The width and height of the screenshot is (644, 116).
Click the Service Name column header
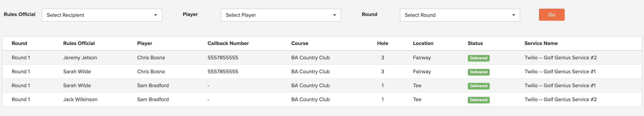point(541,43)
